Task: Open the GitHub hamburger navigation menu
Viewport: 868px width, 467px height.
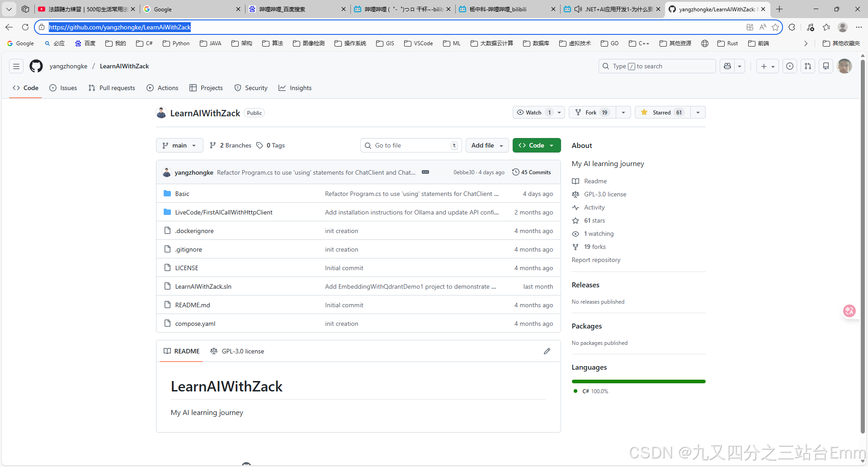Action: point(16,66)
